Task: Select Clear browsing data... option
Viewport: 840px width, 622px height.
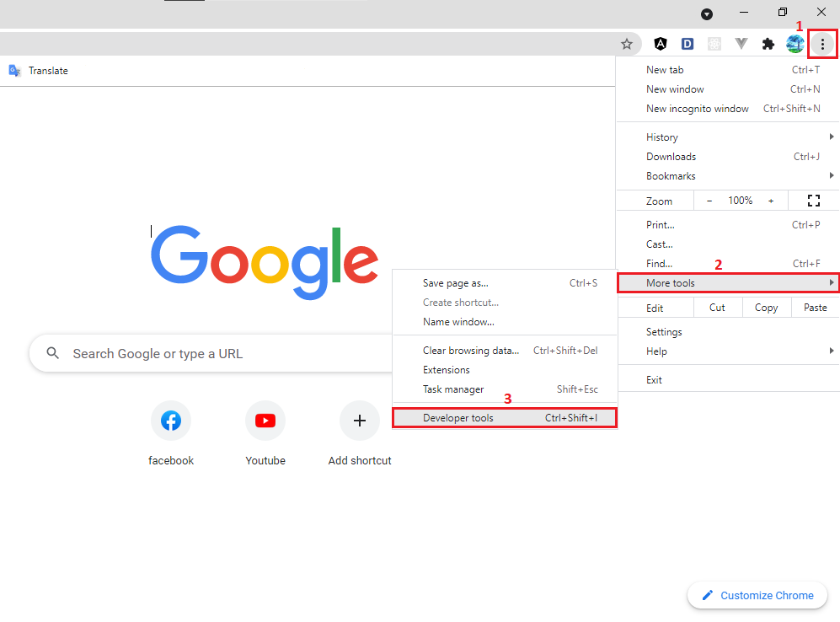Action: click(506, 351)
